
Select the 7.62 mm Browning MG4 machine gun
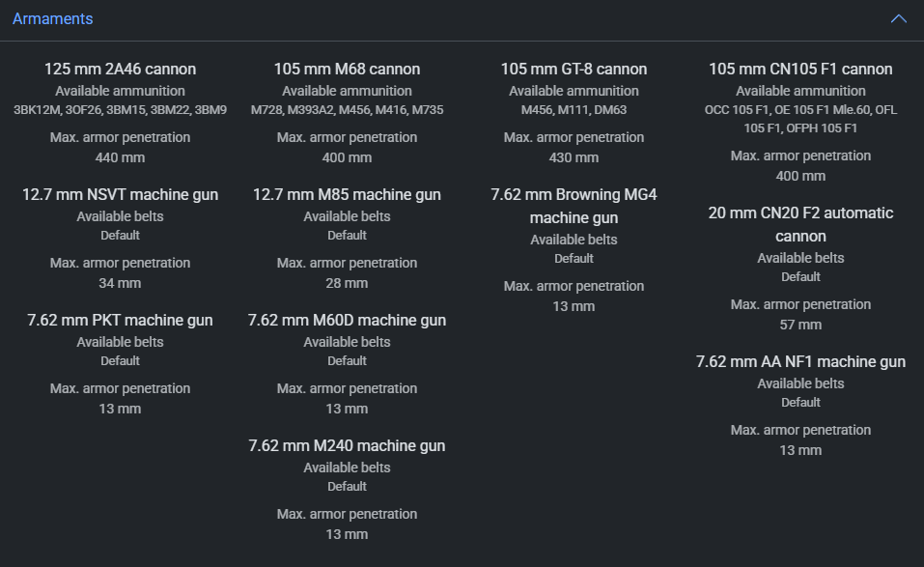coord(574,206)
